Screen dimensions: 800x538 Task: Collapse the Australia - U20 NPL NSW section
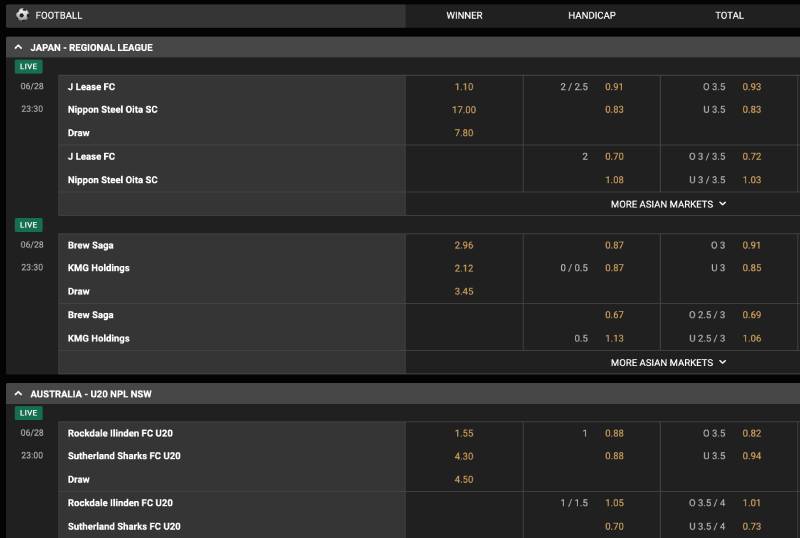tap(18, 394)
